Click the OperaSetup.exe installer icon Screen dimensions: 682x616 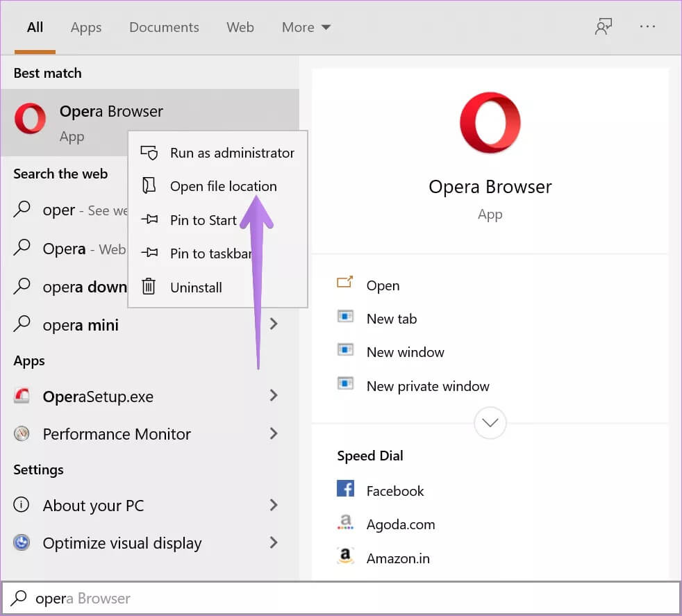(x=22, y=395)
